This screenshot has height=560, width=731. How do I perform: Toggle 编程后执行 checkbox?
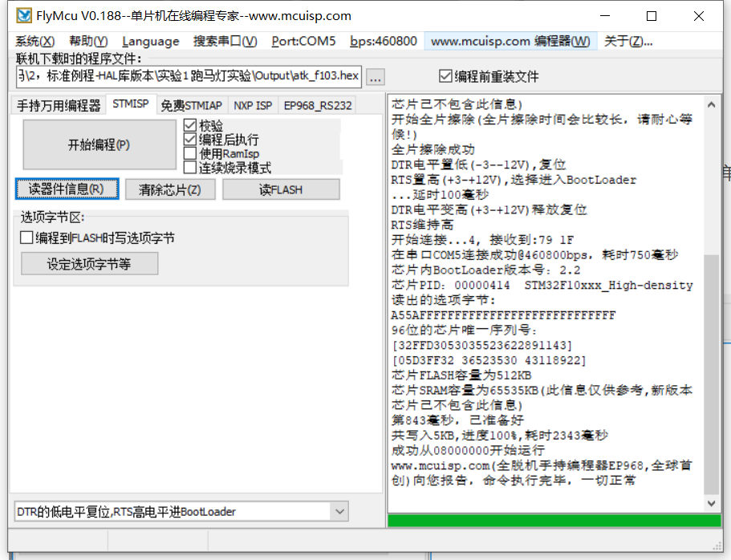click(221, 140)
